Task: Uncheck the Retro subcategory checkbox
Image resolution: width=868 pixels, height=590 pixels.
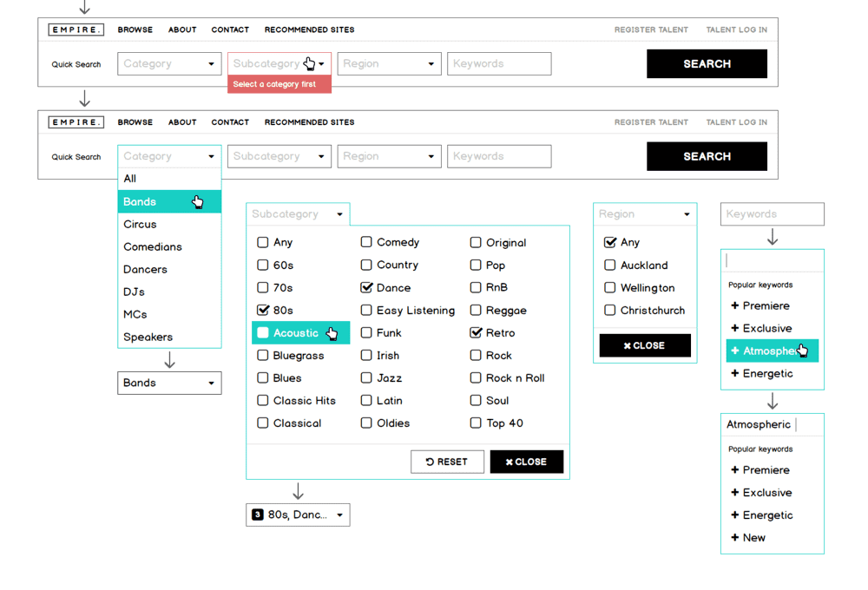Action: click(476, 332)
